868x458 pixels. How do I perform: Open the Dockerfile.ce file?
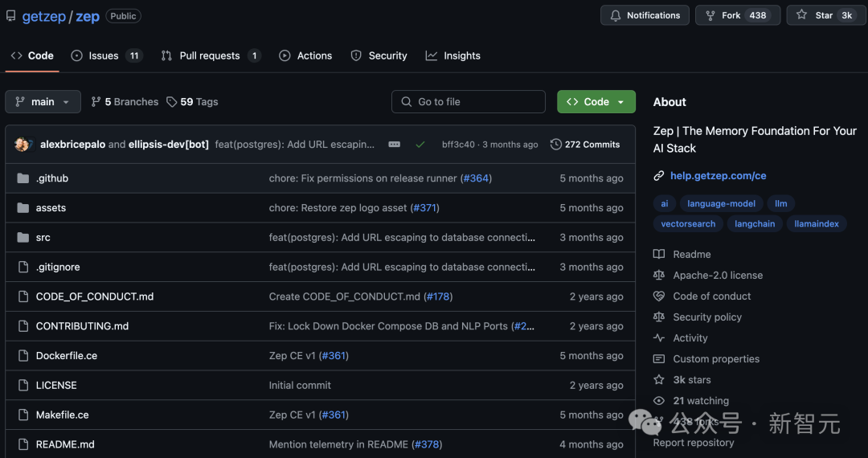(x=67, y=356)
